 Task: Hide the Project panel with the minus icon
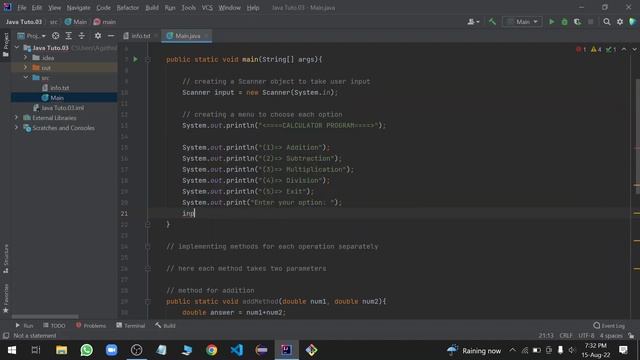pyautogui.click(x=111, y=36)
